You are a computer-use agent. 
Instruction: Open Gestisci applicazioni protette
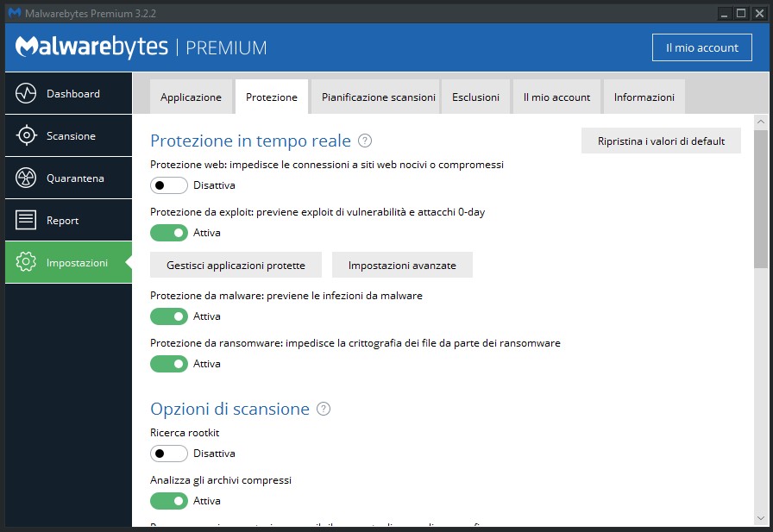236,265
